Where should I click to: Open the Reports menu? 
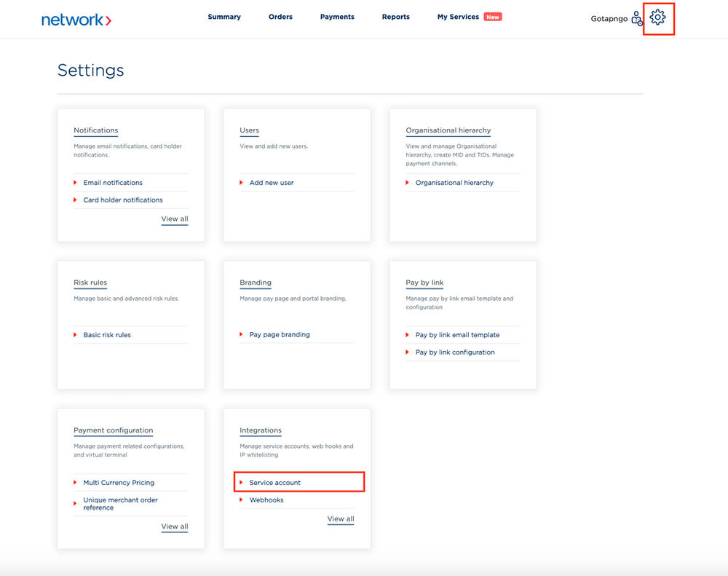(x=395, y=16)
